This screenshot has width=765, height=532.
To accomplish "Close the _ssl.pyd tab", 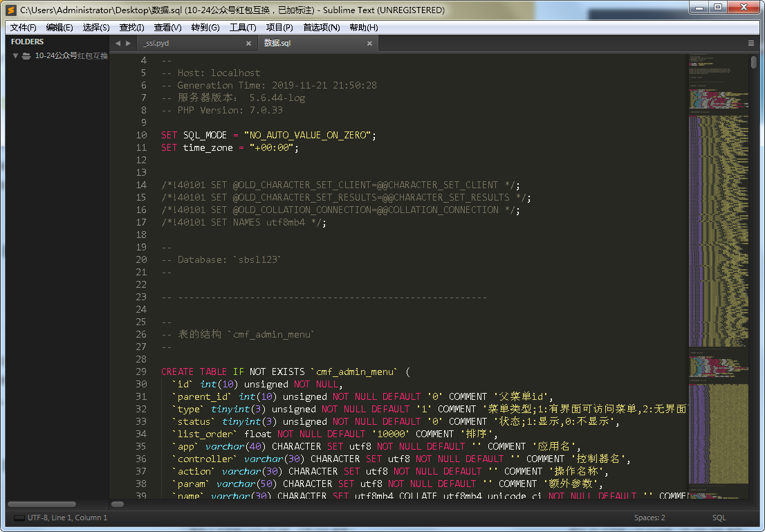I will pos(248,43).
